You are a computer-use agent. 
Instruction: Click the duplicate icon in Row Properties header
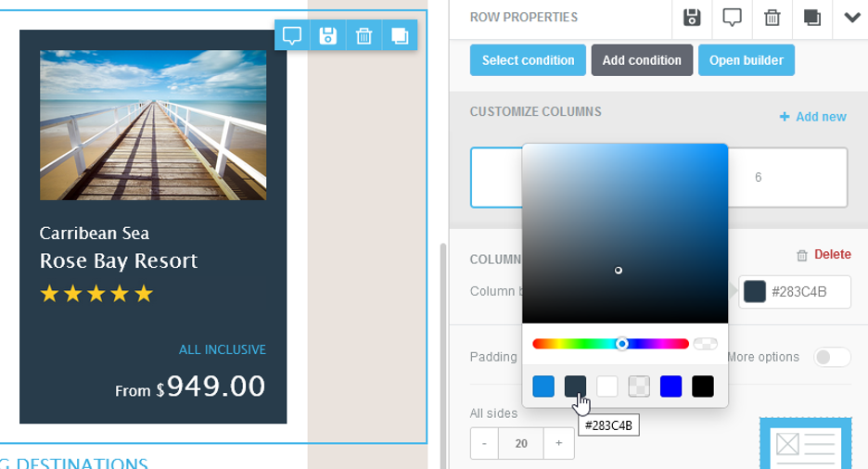tap(812, 18)
